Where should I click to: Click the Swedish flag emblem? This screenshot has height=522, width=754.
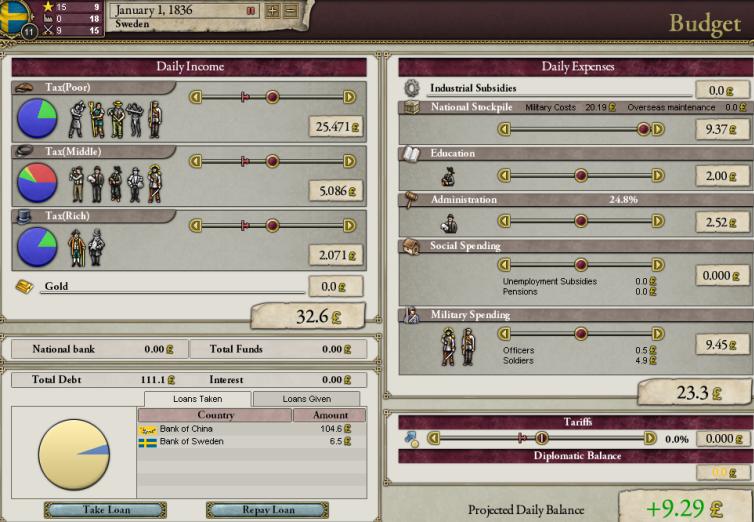coord(13,16)
